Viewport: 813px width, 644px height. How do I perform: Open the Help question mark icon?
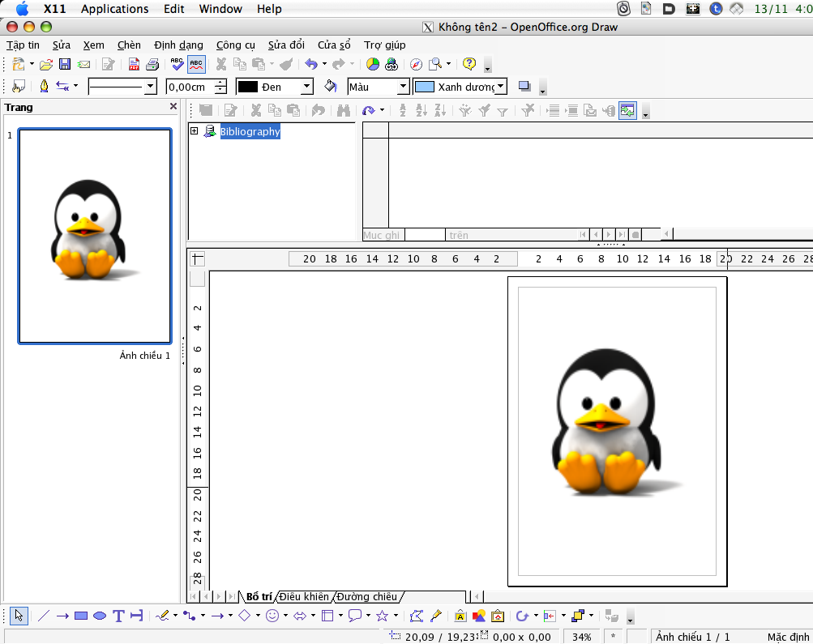click(469, 64)
